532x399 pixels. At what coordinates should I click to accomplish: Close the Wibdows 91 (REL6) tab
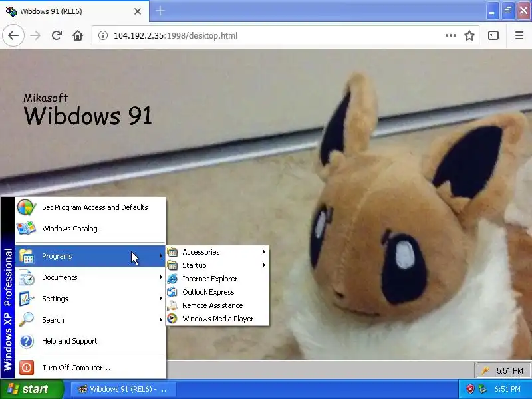tap(138, 11)
